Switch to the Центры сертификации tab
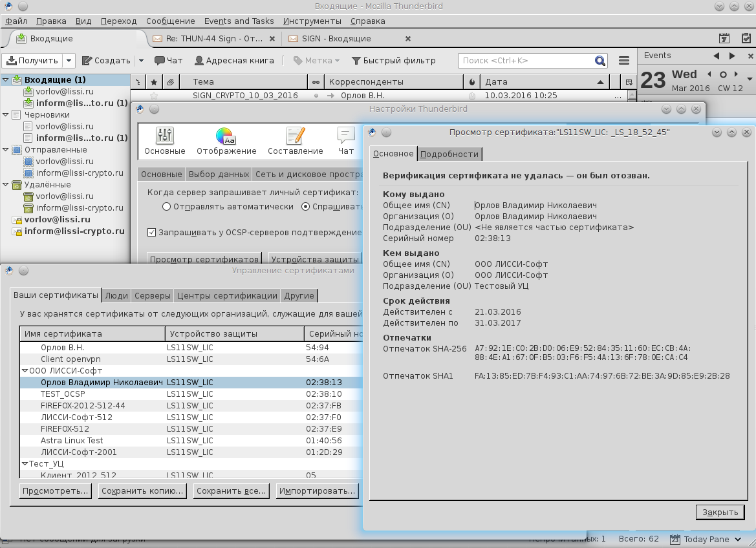This screenshot has width=756, height=548. (x=227, y=295)
